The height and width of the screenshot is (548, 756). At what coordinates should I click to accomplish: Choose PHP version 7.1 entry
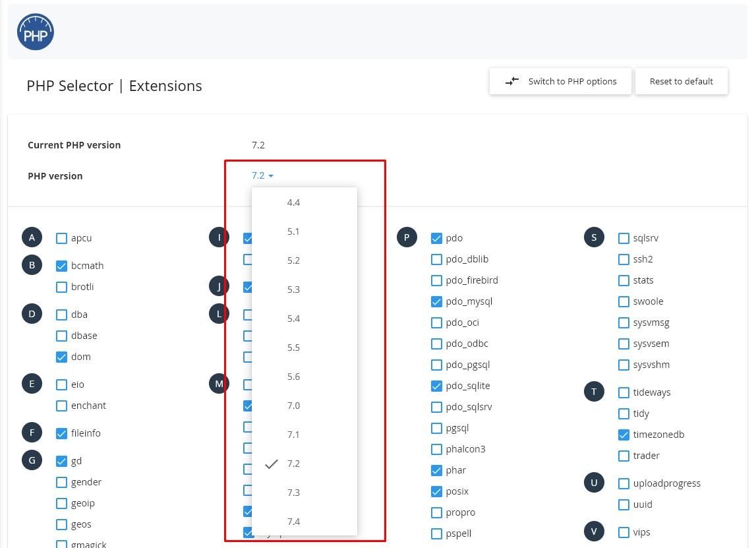click(305, 434)
